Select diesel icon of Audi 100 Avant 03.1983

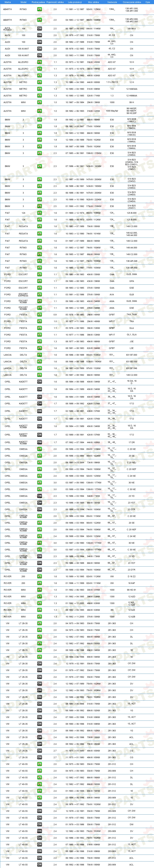tap(39, 55)
